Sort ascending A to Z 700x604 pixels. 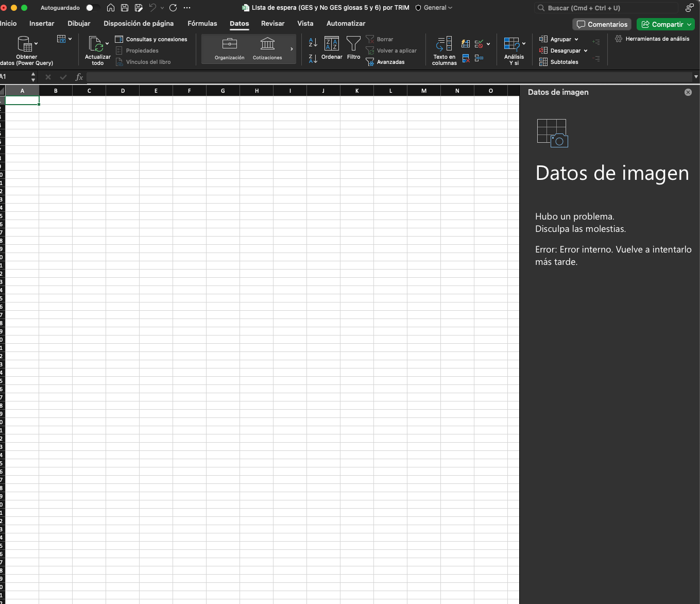(313, 42)
